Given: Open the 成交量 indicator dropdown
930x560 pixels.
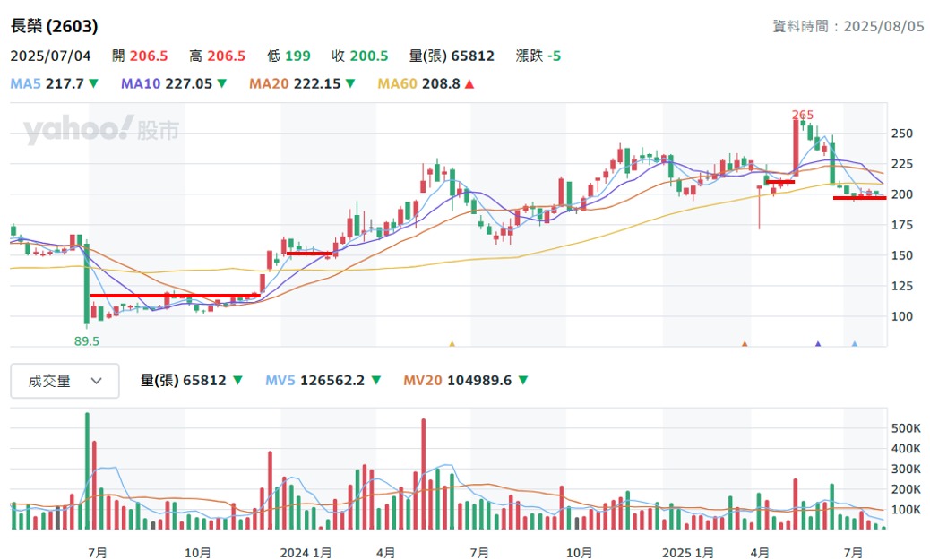Looking at the screenshot, I should click(x=65, y=381).
